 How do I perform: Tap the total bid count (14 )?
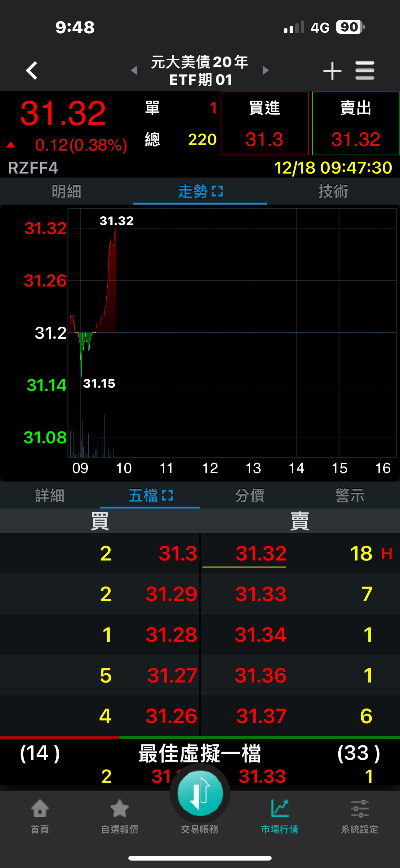click(40, 753)
